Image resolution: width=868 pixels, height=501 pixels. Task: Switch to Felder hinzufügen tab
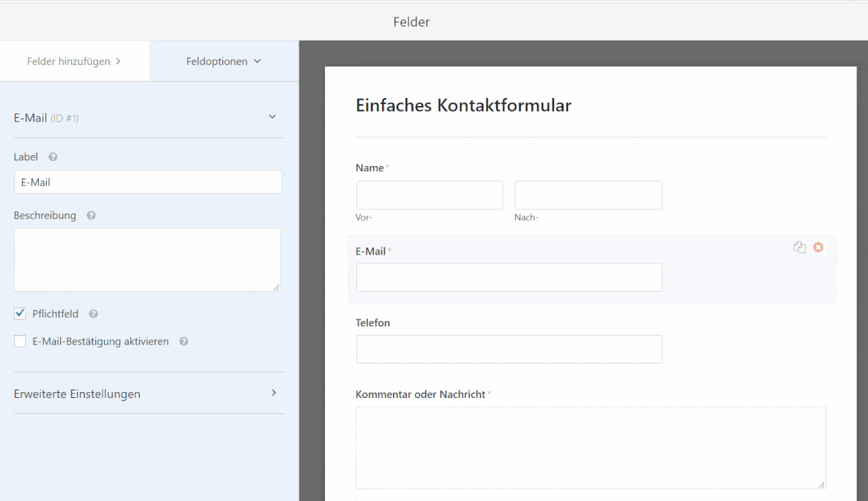[x=74, y=61]
